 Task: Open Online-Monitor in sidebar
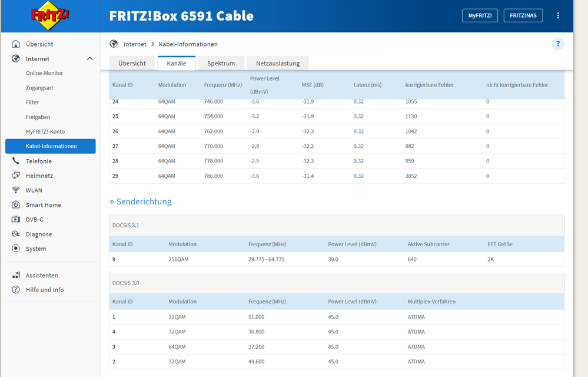coord(44,73)
